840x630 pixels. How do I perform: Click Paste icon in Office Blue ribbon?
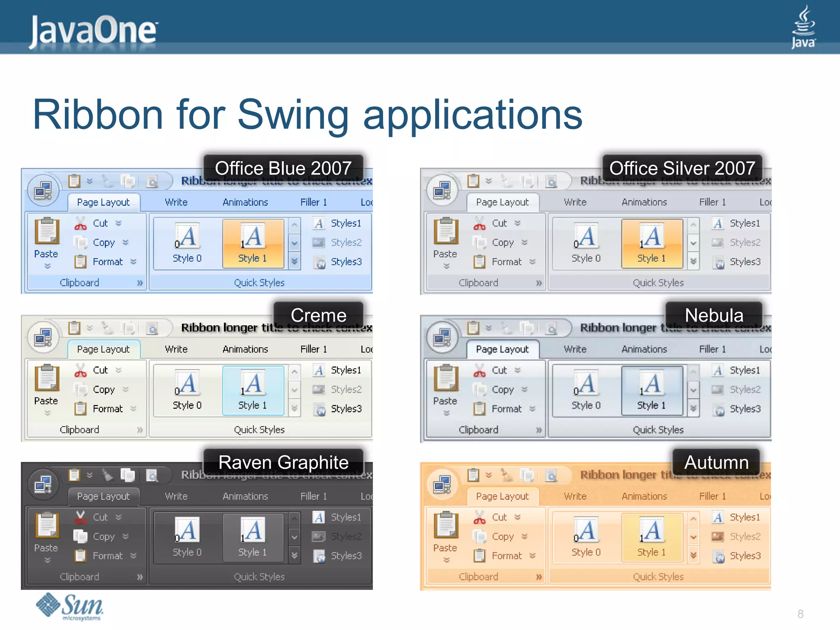click(x=47, y=231)
